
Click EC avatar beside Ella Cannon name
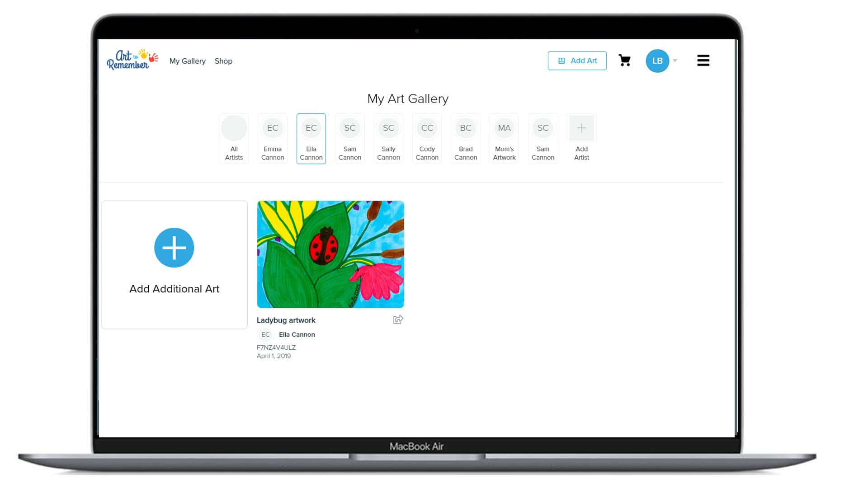pos(265,335)
